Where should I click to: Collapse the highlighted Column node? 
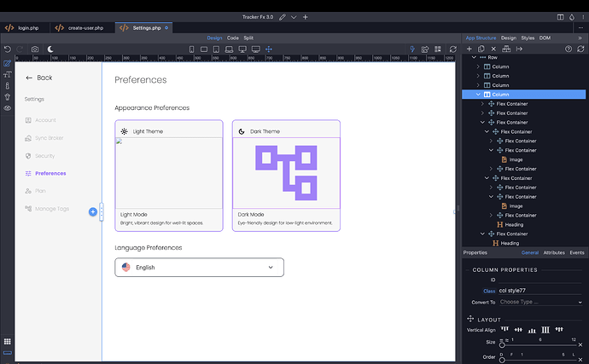coord(478,95)
